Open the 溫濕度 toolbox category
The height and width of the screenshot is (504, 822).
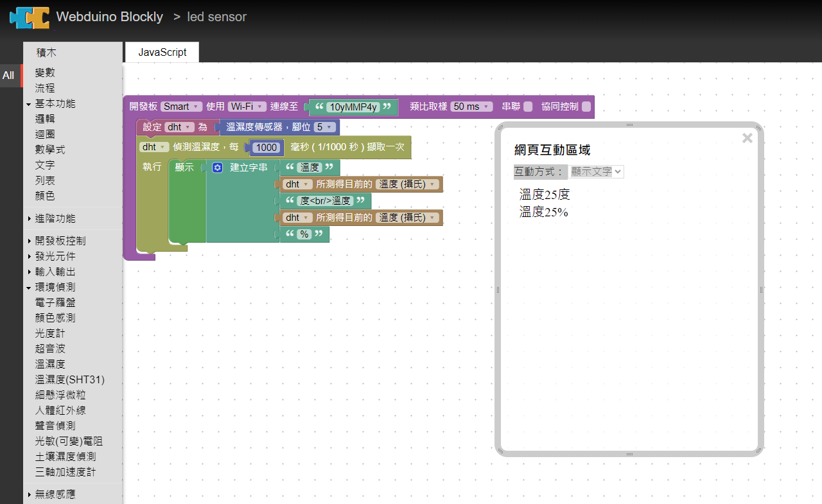click(50, 364)
